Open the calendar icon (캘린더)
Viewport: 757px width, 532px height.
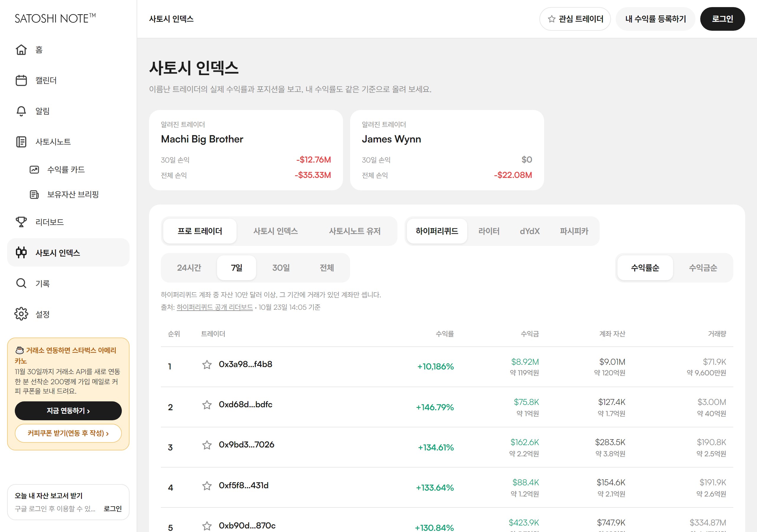click(21, 80)
